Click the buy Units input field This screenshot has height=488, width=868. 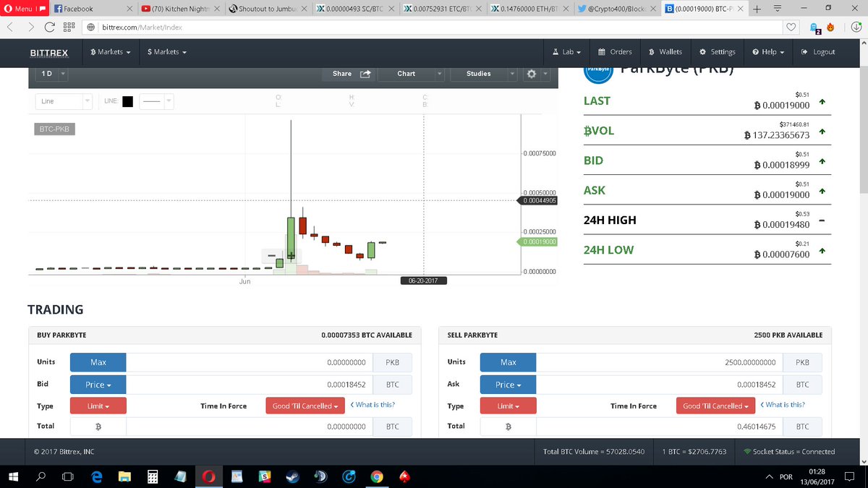coord(246,361)
